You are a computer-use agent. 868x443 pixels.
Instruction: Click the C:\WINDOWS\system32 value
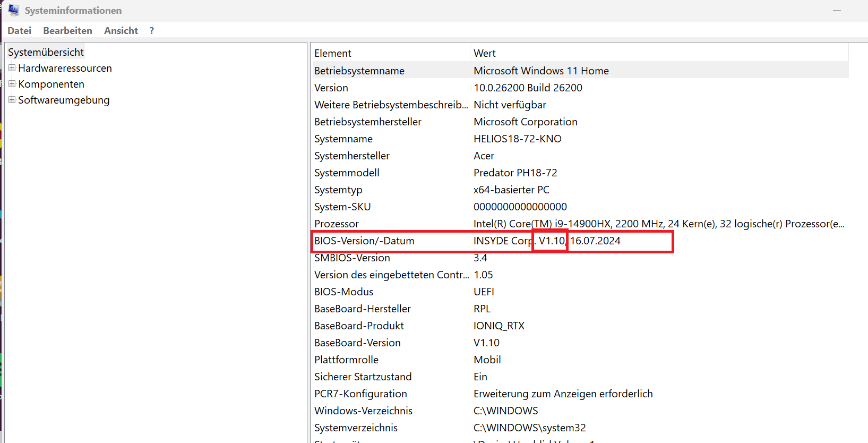(530, 428)
